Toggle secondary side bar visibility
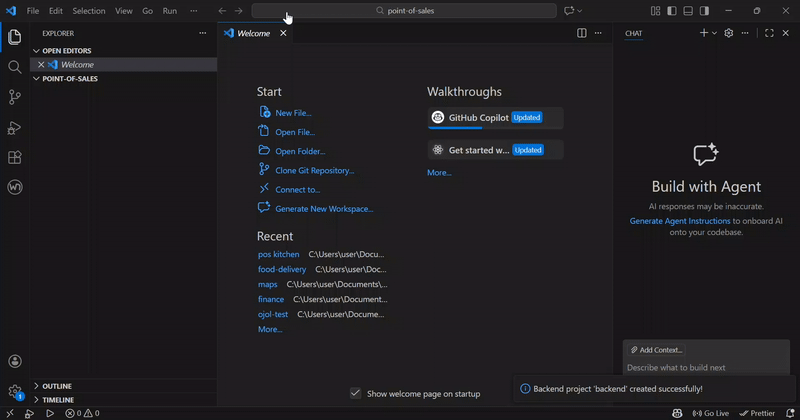 (x=705, y=11)
